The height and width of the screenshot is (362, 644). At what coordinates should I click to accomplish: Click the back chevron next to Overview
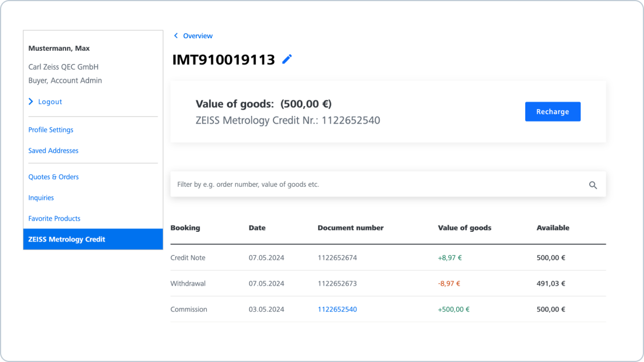(x=176, y=36)
